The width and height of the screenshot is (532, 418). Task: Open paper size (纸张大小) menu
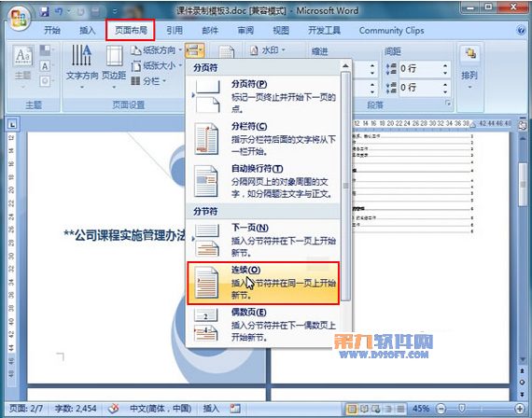[x=157, y=66]
